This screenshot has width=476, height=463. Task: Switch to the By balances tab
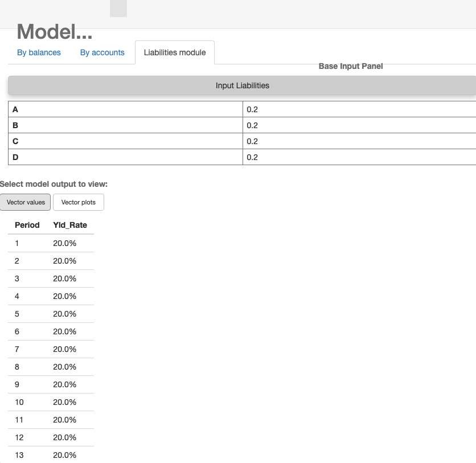pyautogui.click(x=39, y=52)
